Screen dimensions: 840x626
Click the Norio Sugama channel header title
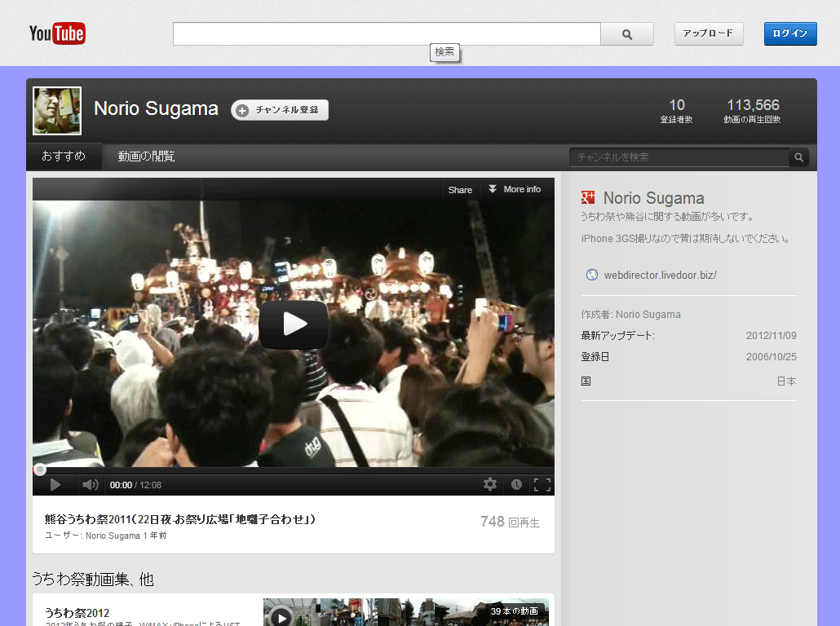coord(156,108)
